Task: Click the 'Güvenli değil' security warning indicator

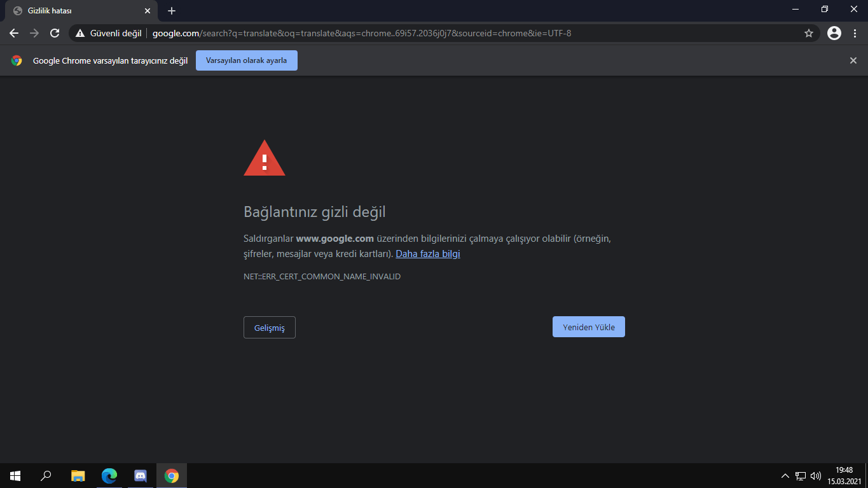Action: 108,33
